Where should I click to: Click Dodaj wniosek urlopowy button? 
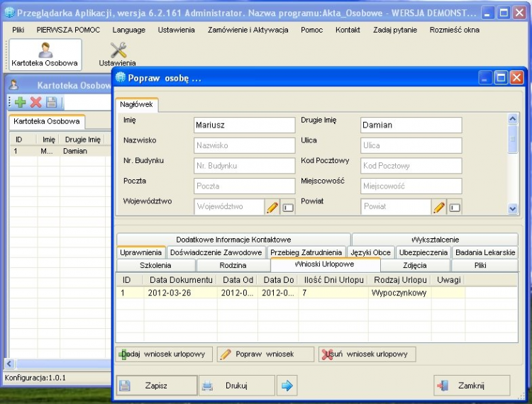point(163,354)
